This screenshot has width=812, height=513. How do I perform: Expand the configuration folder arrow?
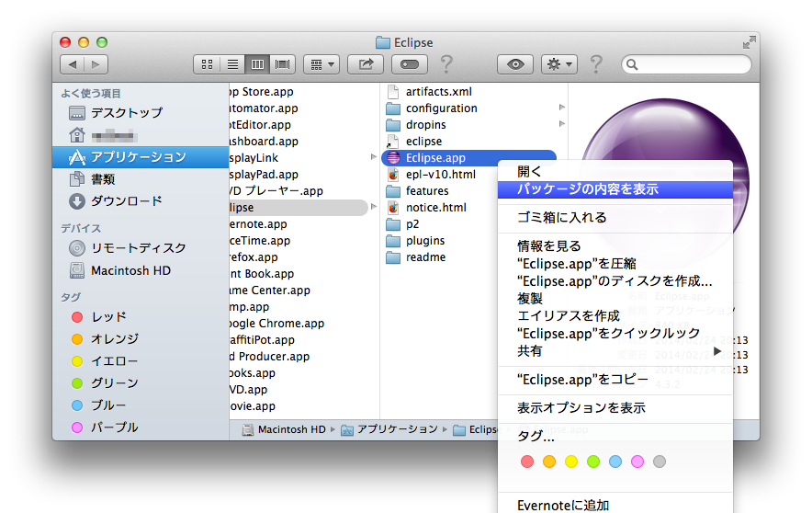pyautogui.click(x=562, y=108)
